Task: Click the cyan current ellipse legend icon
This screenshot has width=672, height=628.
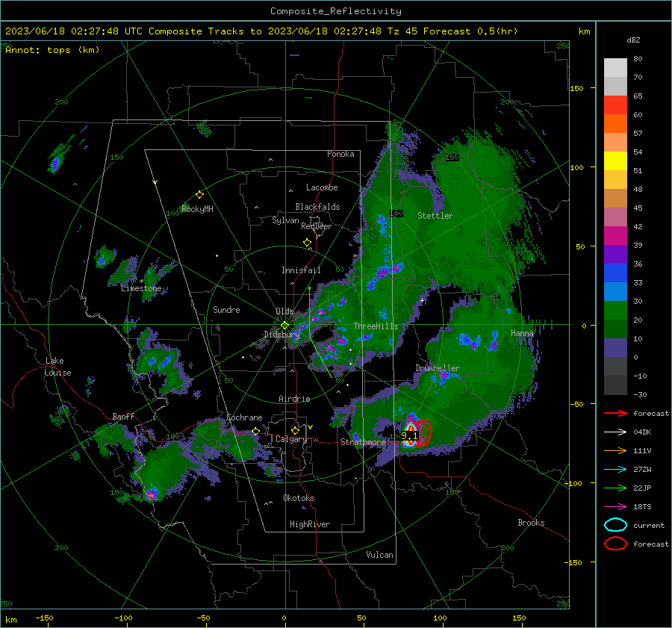Action: [x=615, y=525]
